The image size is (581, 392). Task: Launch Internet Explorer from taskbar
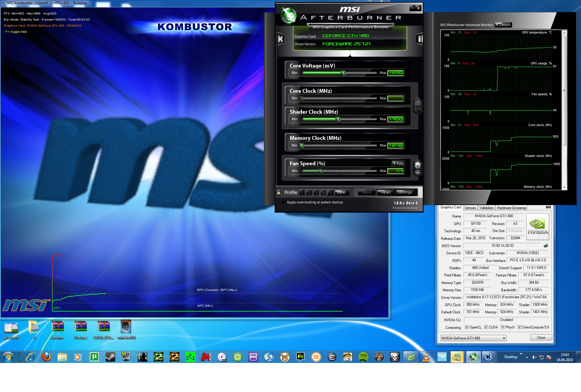30,357
